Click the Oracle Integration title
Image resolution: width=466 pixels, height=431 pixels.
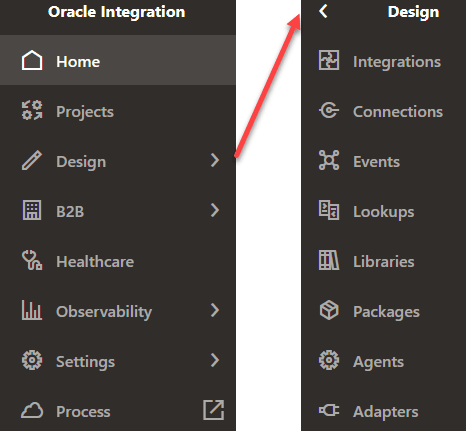[117, 12]
